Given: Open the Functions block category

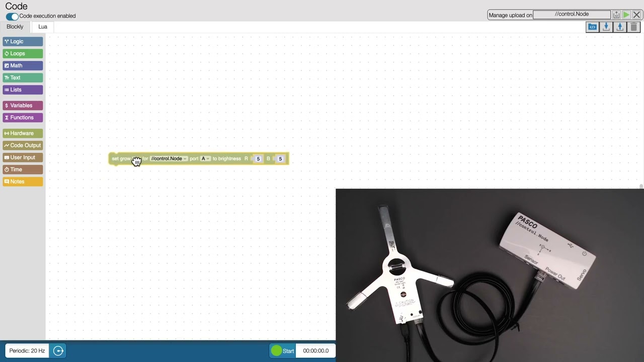Looking at the screenshot, I should click(x=23, y=118).
